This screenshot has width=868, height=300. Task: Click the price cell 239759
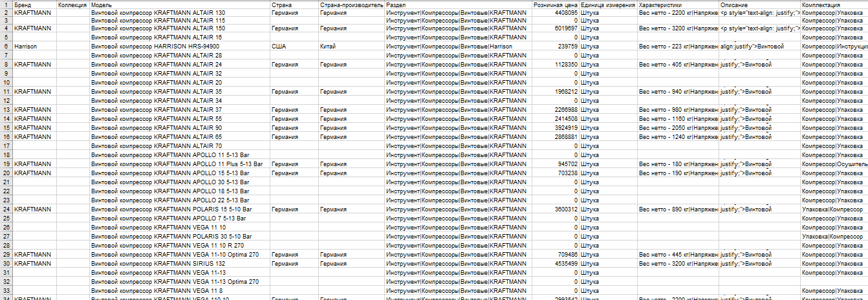tap(556, 47)
